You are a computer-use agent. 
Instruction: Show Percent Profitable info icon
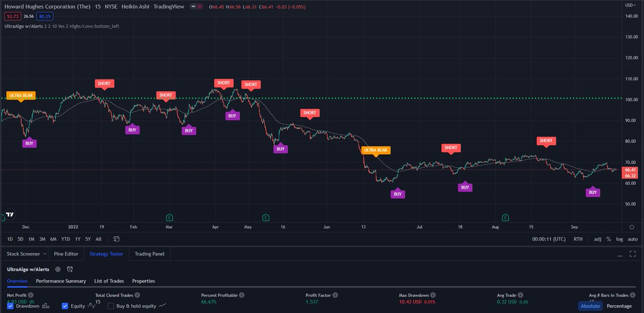tap(242, 295)
